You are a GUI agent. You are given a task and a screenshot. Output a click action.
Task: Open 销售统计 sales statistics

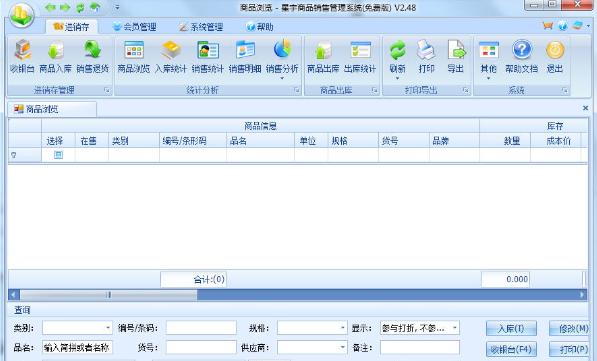tap(208, 57)
